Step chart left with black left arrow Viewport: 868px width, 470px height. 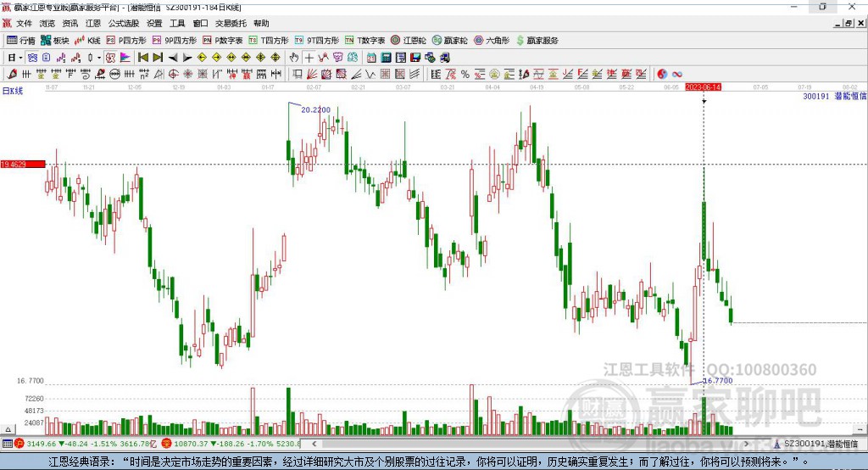173,58
